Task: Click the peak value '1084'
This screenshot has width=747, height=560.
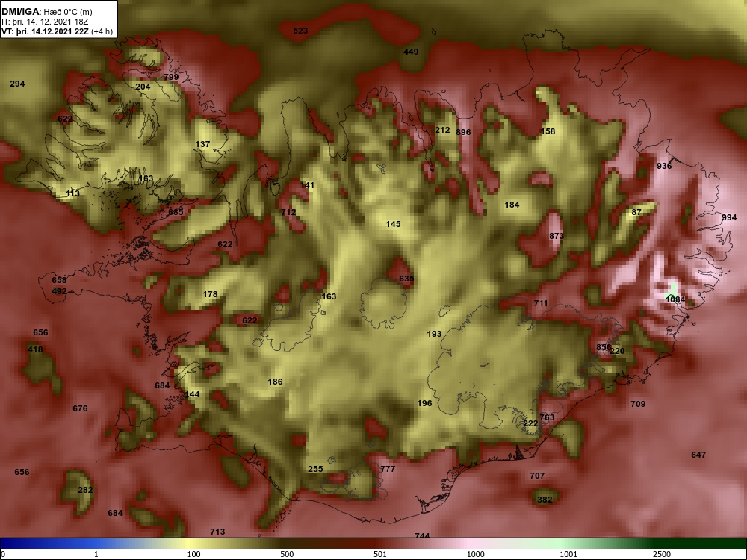Action: [675, 299]
